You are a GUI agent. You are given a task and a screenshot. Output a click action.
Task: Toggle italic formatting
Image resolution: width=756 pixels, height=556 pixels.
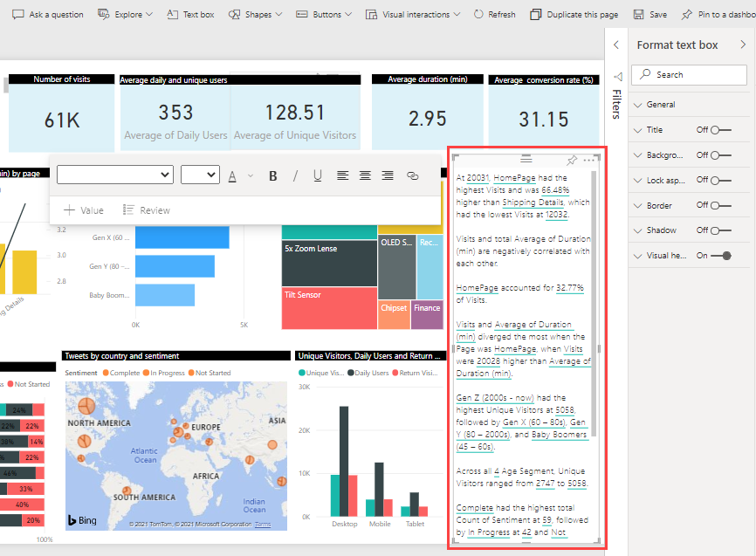coord(295,176)
